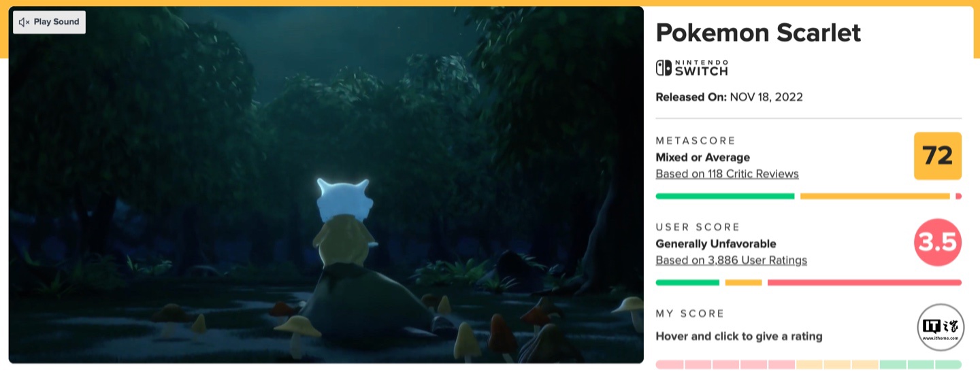View the 3,886 User Ratings link
The image size is (980, 374).
pyautogui.click(x=731, y=260)
